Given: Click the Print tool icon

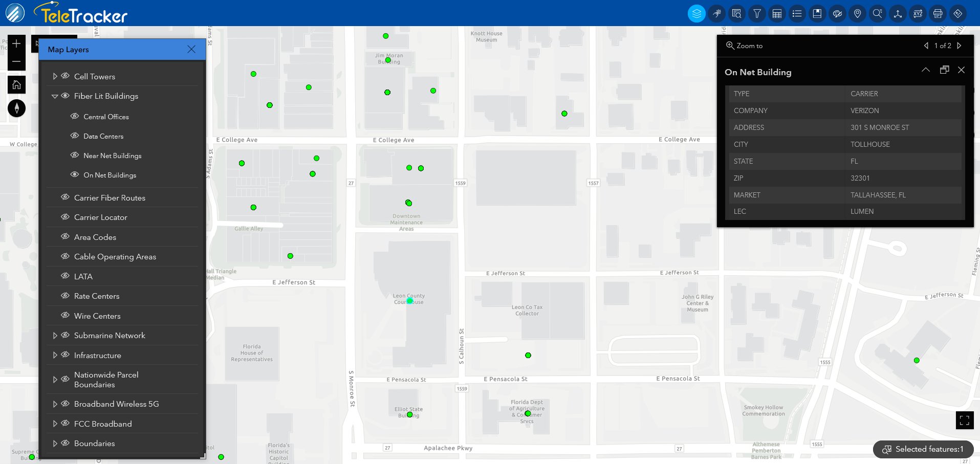Looking at the screenshot, I should (x=938, y=13).
